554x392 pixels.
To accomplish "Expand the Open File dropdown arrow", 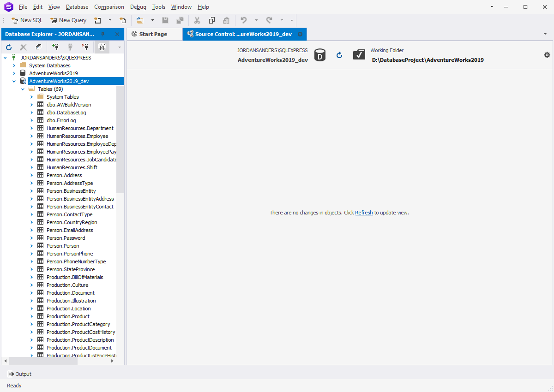I will (x=152, y=20).
